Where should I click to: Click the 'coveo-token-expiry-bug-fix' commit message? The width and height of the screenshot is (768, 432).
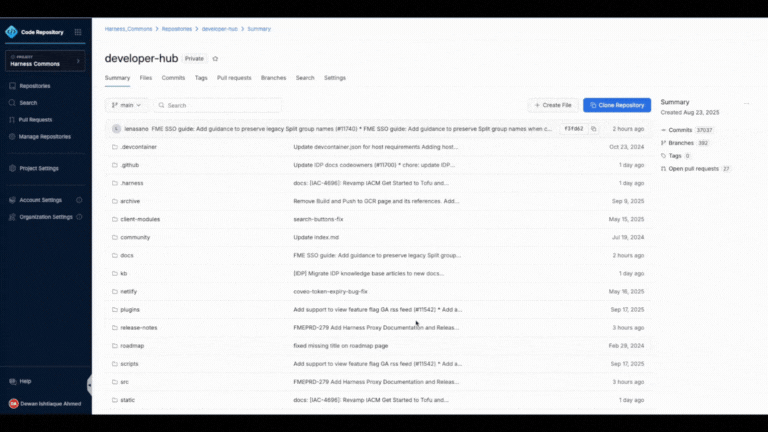click(331, 291)
